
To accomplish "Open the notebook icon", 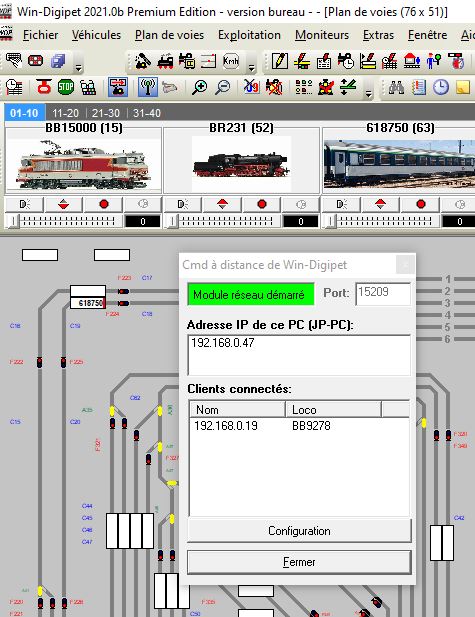I will click(x=419, y=87).
